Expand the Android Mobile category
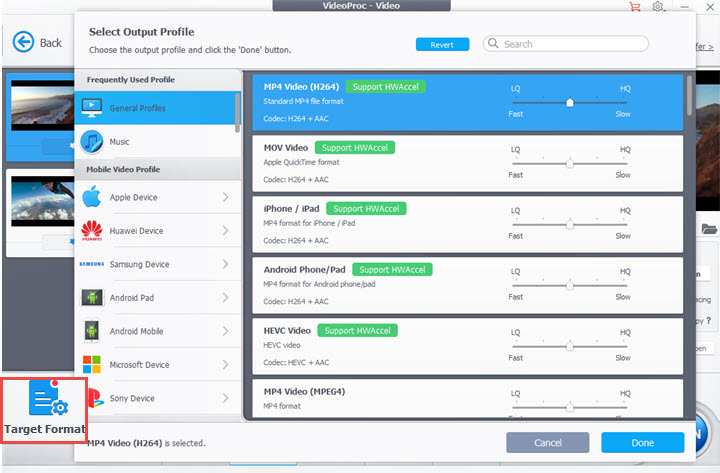 [x=225, y=332]
